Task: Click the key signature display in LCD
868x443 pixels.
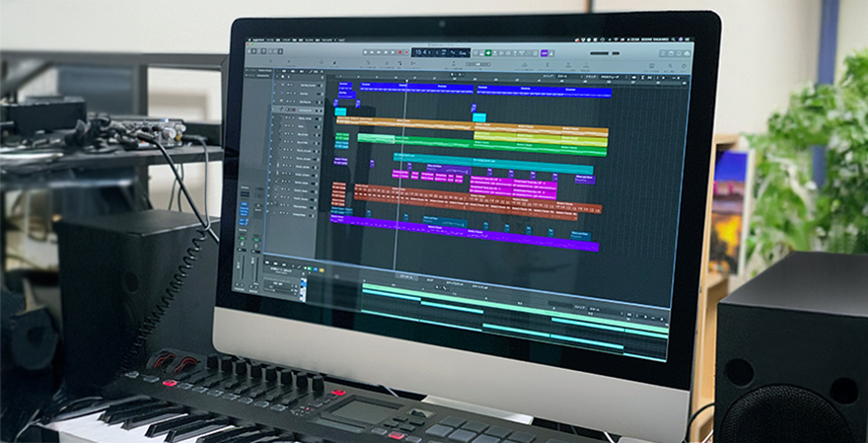Action: tap(462, 53)
